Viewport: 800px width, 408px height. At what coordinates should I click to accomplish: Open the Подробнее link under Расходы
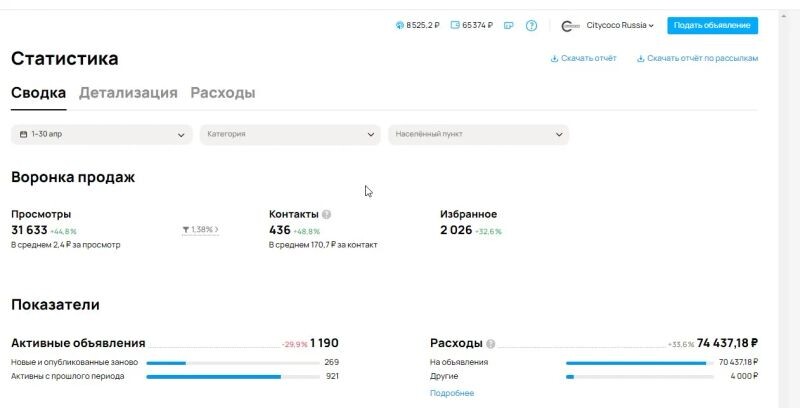coord(452,393)
